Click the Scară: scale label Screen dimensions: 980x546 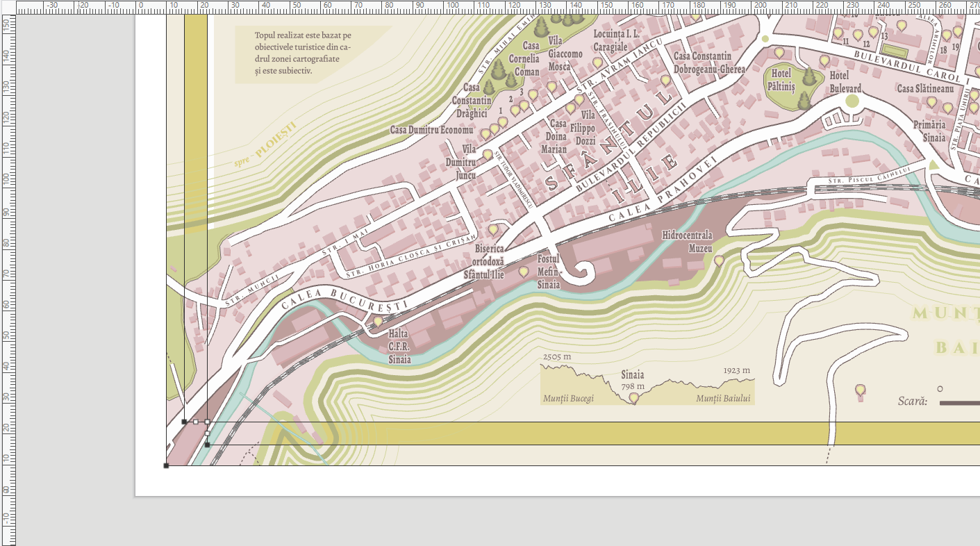[913, 402]
